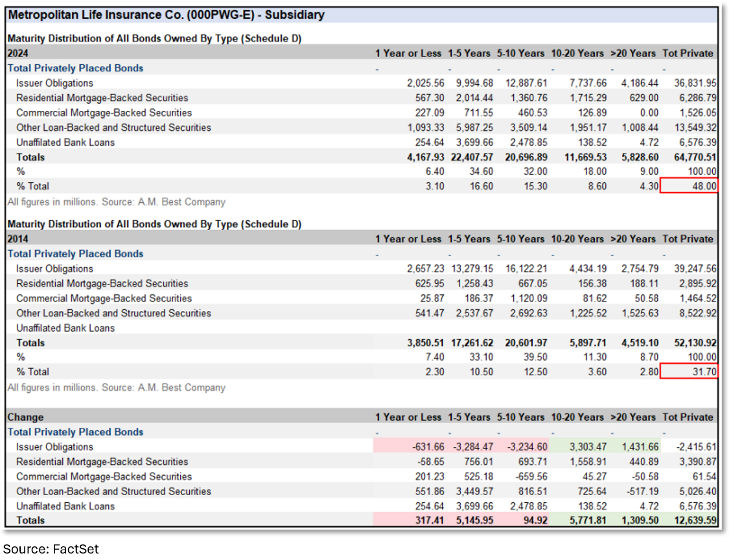731x560 pixels.
Task: Select the 12,639.59 total change cell
Action: click(x=690, y=520)
